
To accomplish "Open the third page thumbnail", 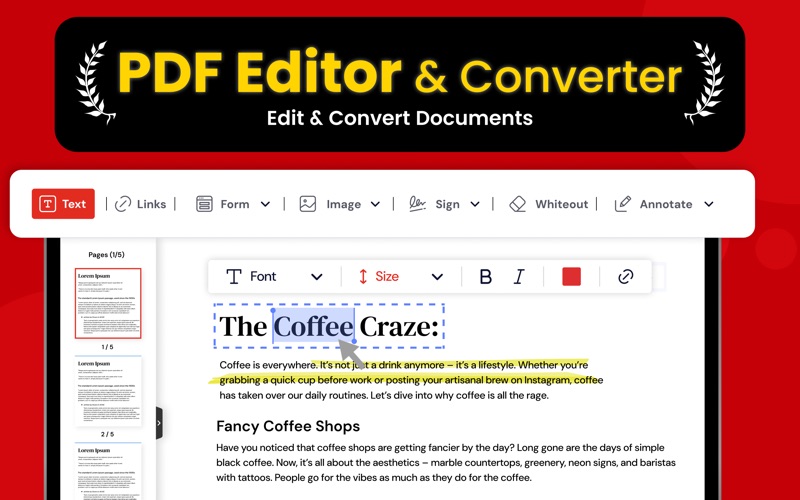I will [x=108, y=471].
